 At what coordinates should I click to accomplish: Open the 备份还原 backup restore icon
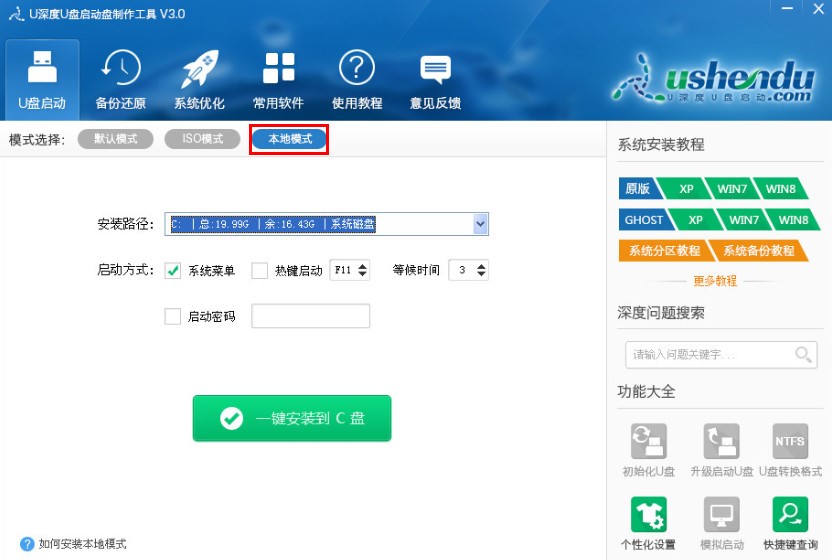click(120, 68)
